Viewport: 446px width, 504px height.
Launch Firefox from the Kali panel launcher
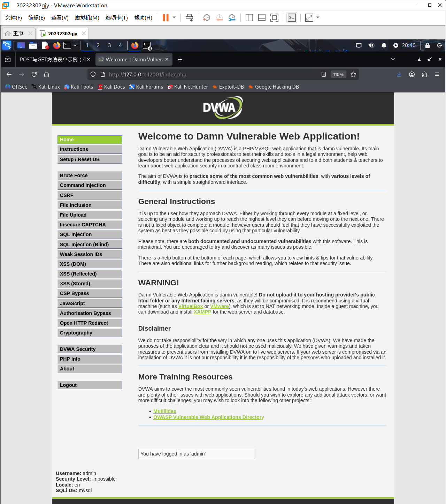[x=57, y=45]
